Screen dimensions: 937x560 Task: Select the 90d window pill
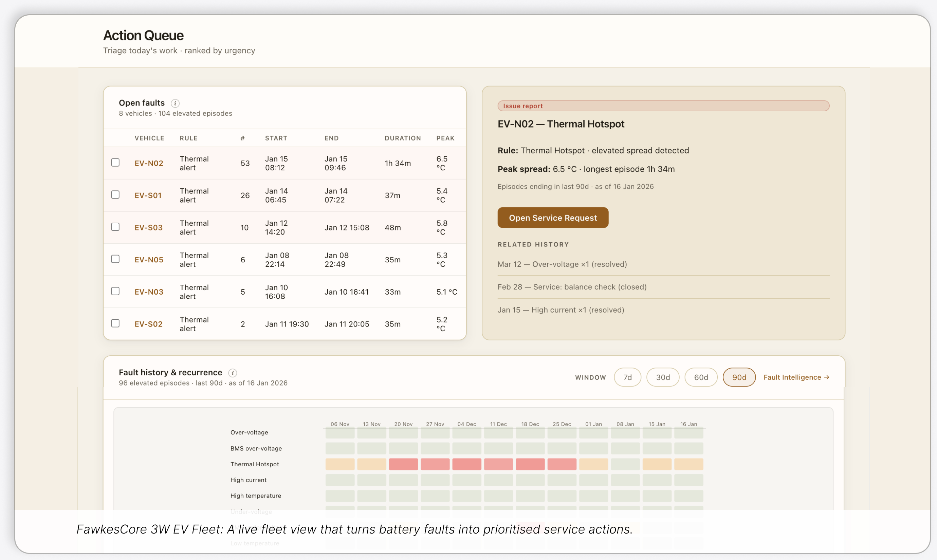(739, 377)
